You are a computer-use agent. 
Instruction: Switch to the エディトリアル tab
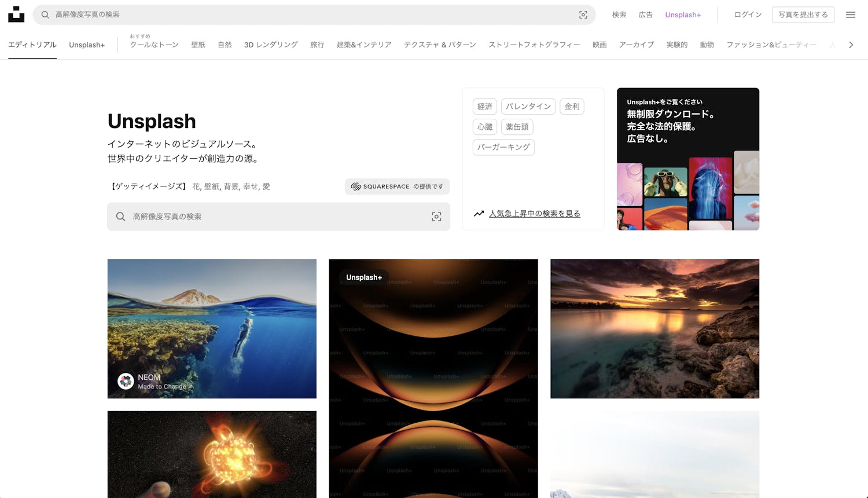pos(32,45)
